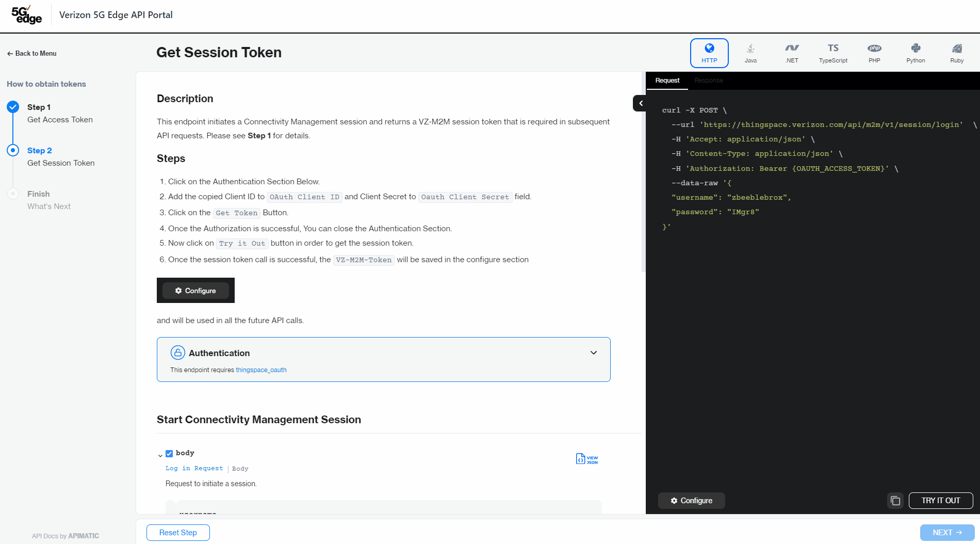Select the Python language icon
Viewport: 980px width, 544px height.
[916, 53]
